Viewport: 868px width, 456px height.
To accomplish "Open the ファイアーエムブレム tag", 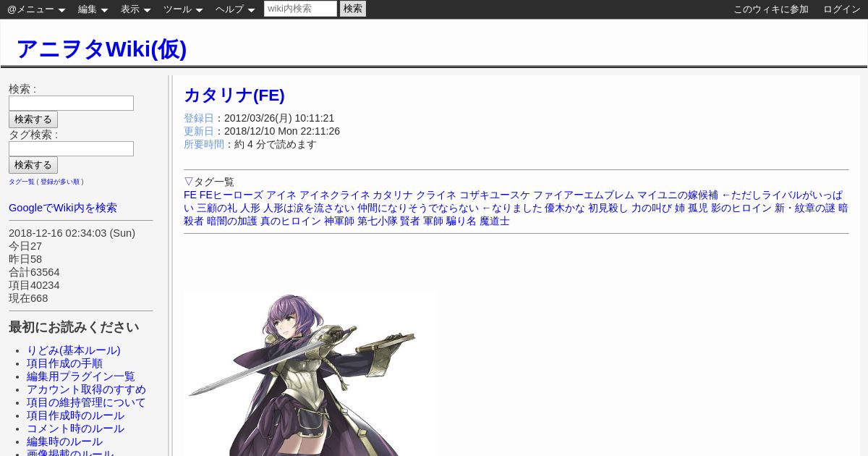I will [584, 195].
